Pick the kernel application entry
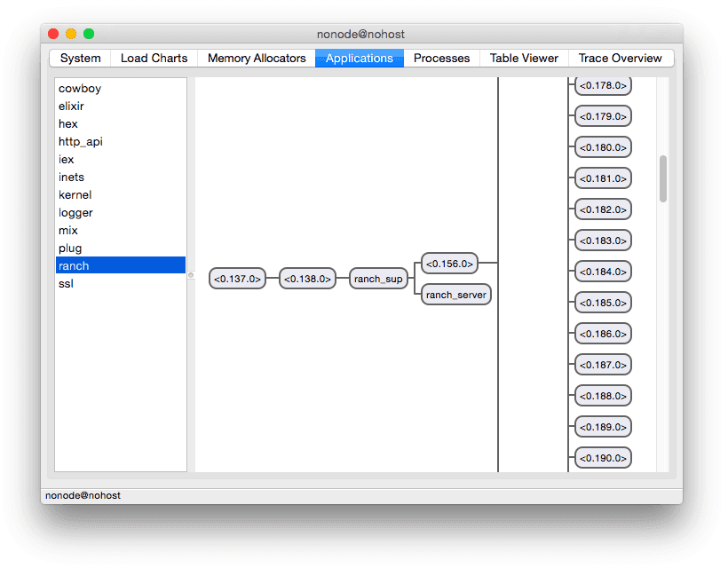The width and height of the screenshot is (728, 576). [x=75, y=195]
